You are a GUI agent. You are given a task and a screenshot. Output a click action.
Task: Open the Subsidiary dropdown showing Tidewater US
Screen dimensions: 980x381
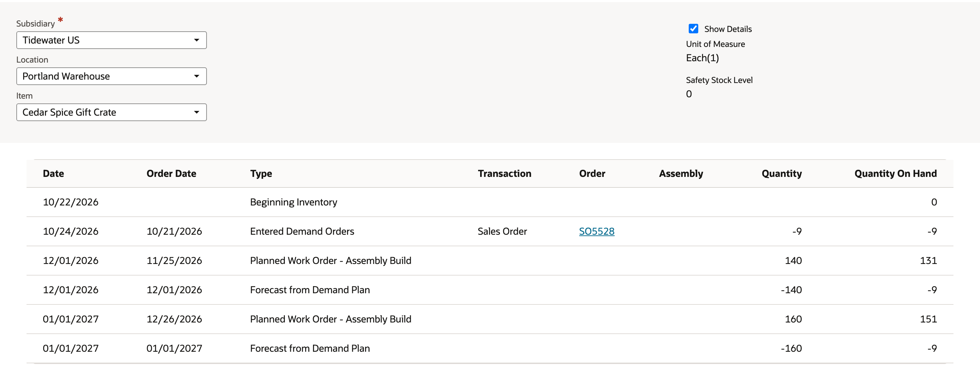112,40
